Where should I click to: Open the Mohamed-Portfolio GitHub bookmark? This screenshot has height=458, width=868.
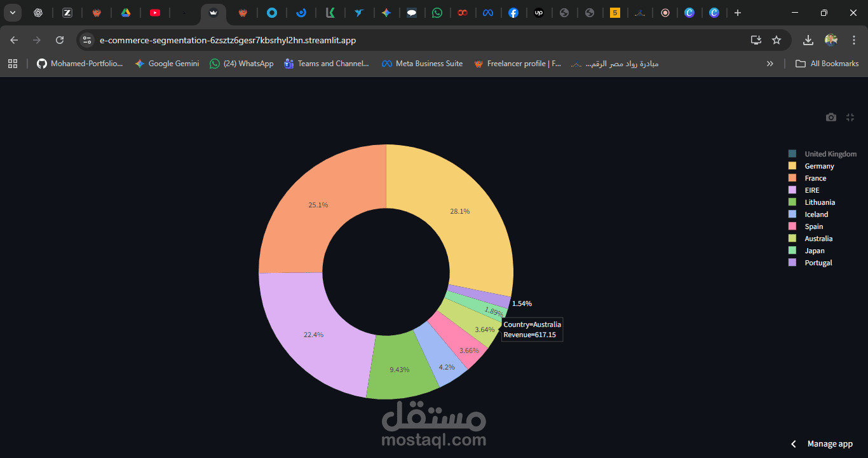pyautogui.click(x=80, y=64)
